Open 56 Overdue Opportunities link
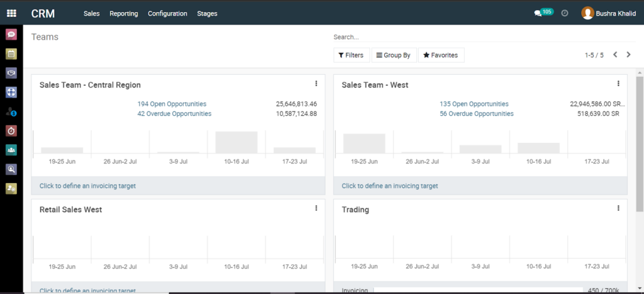Screen dimensions: 644x294 coord(476,114)
